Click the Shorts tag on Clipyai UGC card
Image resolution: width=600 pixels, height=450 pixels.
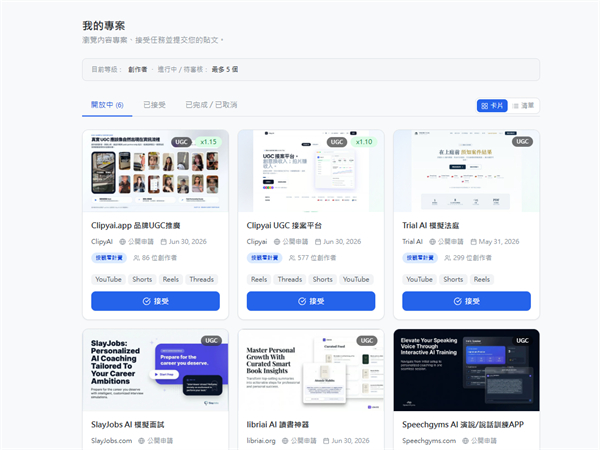[x=323, y=279]
